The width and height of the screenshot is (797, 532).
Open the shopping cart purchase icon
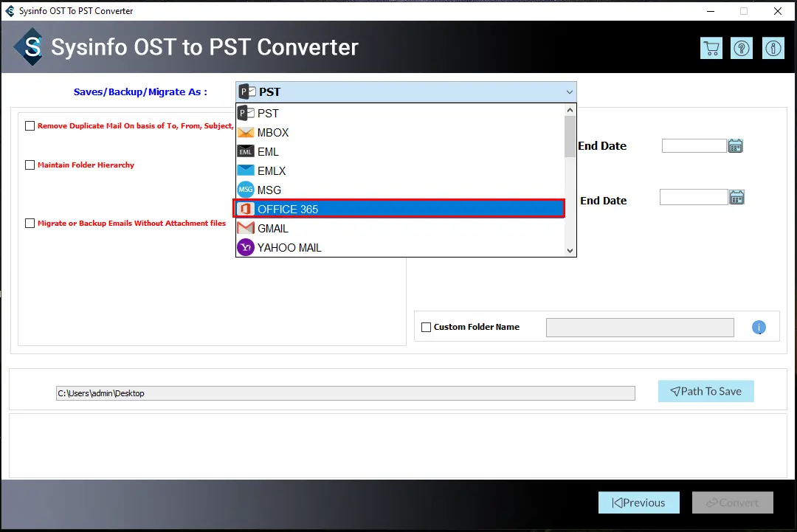point(711,48)
